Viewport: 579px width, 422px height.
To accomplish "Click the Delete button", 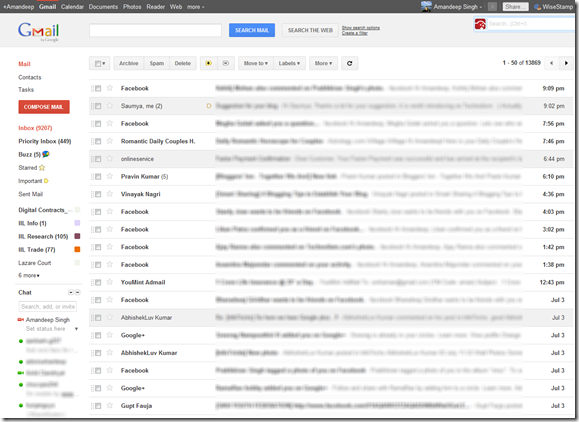I will tap(183, 63).
